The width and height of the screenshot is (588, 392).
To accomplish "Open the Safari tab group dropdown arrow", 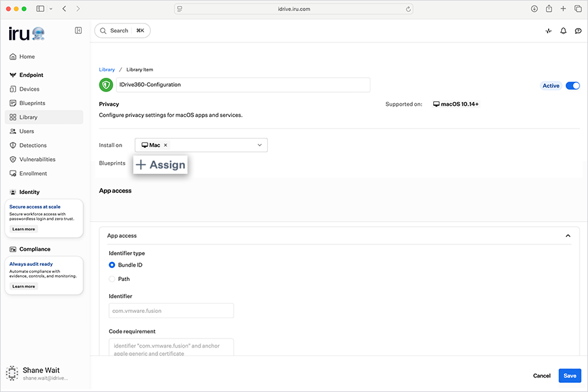I will coord(51,8).
